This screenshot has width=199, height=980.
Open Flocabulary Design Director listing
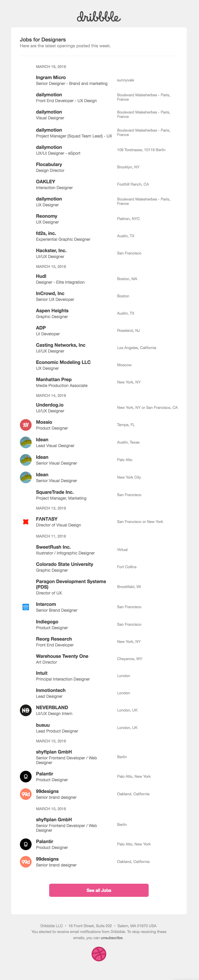click(x=49, y=165)
